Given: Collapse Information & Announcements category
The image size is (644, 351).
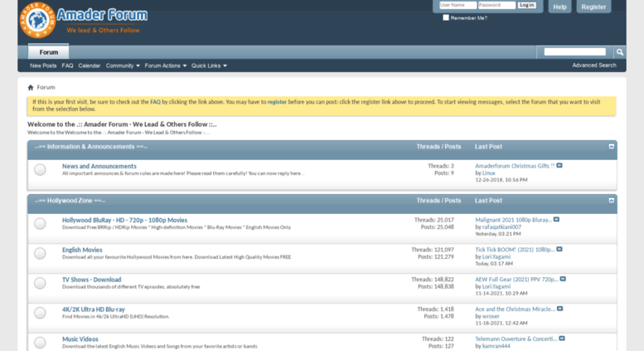Looking at the screenshot, I should pos(611,147).
